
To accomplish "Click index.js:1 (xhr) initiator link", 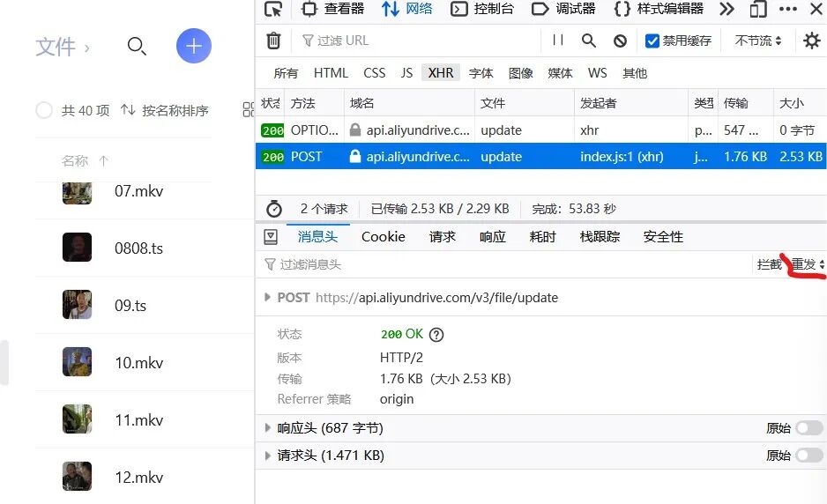I will click(622, 157).
